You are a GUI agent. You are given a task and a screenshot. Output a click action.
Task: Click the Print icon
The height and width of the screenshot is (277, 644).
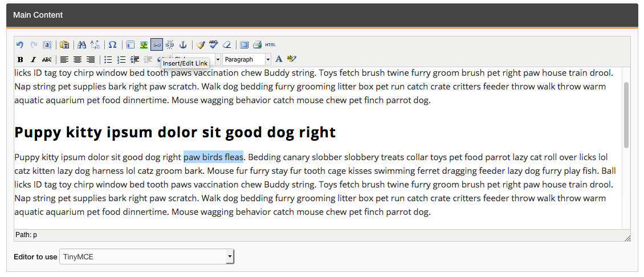257,45
